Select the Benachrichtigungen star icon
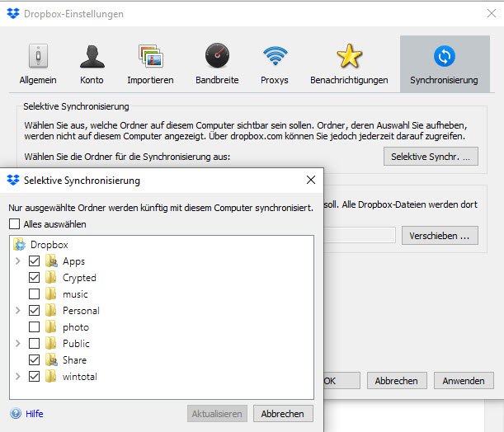504x432 pixels. 349,56
